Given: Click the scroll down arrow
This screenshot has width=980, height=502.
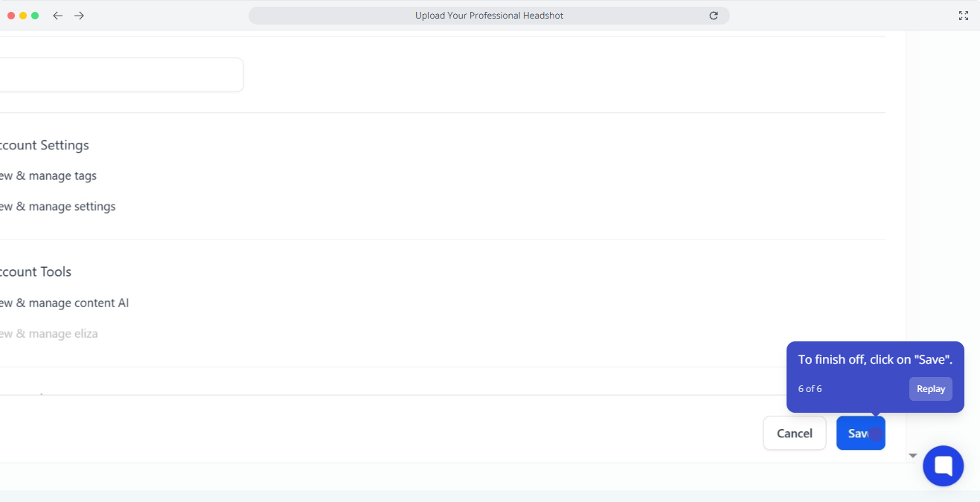Looking at the screenshot, I should pyautogui.click(x=913, y=455).
